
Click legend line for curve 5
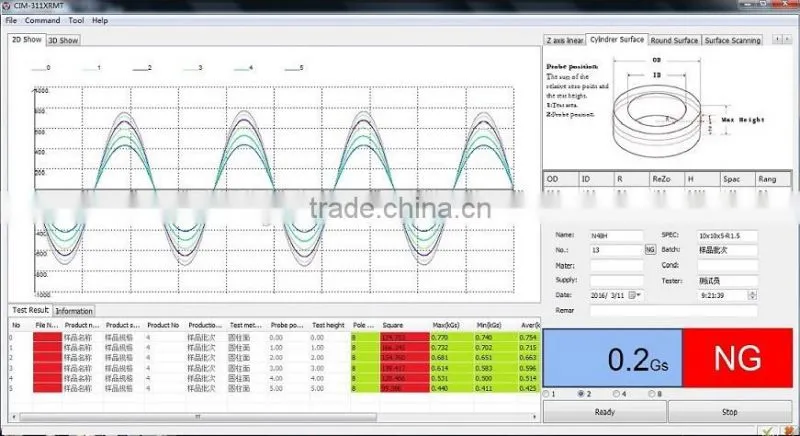(291, 68)
